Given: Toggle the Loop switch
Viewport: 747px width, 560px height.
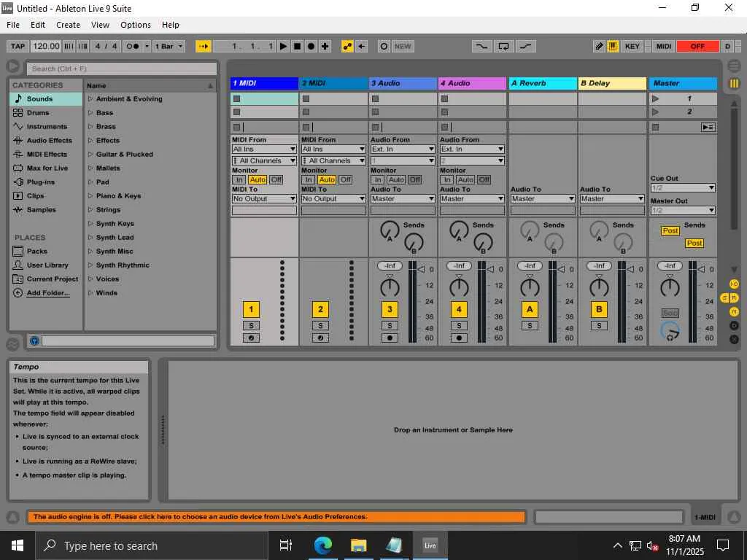Looking at the screenshot, I should click(503, 46).
